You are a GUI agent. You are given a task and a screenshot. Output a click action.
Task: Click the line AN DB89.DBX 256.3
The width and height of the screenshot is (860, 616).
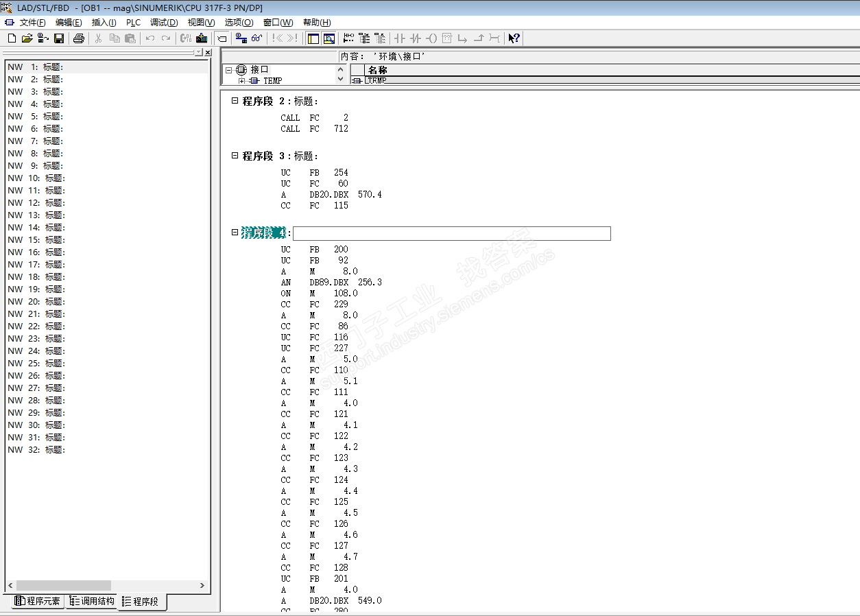pyautogui.click(x=331, y=282)
